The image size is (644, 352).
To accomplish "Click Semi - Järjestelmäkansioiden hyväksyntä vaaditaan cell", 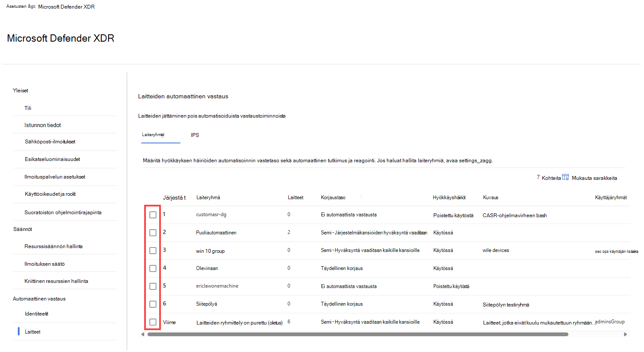I will 374,233.
